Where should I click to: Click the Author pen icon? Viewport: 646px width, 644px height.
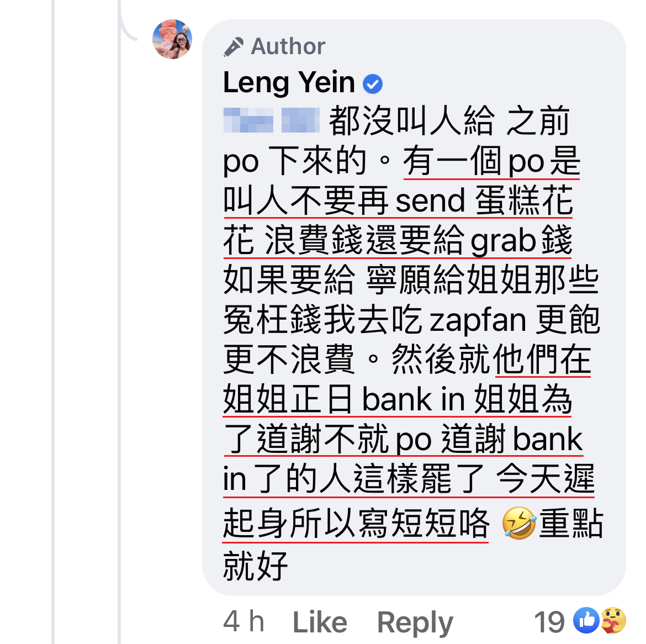[234, 46]
